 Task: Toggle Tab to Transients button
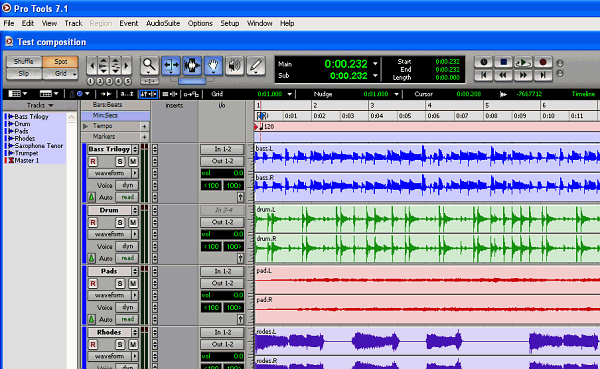point(106,94)
